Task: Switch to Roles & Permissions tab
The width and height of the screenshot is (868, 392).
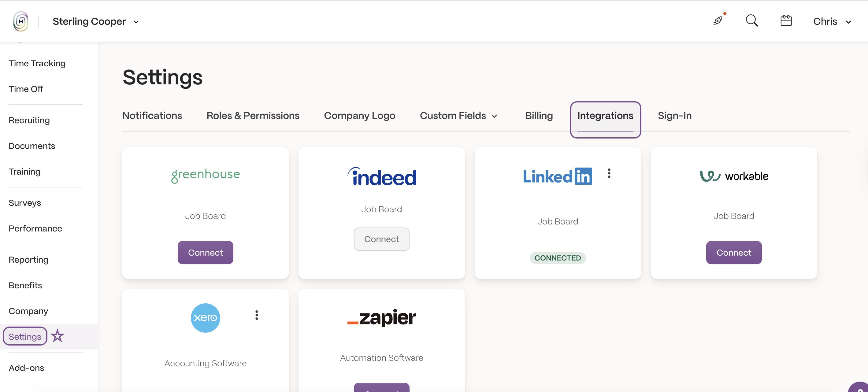Action: coord(253,116)
